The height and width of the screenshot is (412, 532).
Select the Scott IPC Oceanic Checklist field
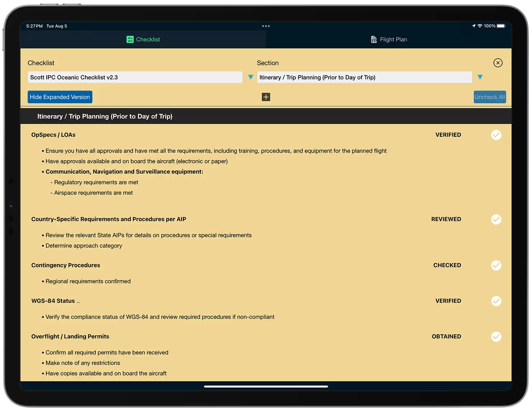tap(135, 77)
